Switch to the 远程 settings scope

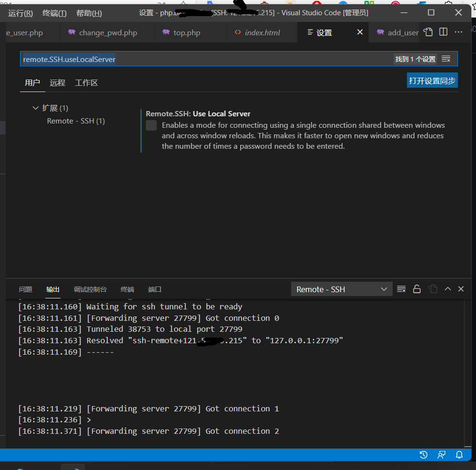click(57, 82)
